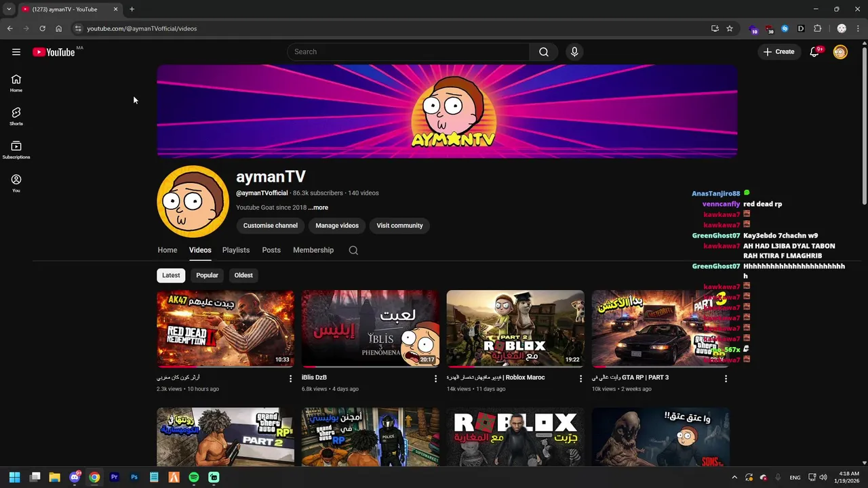The height and width of the screenshot is (488, 868).
Task: Open options menu for iBlis DzB video
Action: click(x=435, y=379)
